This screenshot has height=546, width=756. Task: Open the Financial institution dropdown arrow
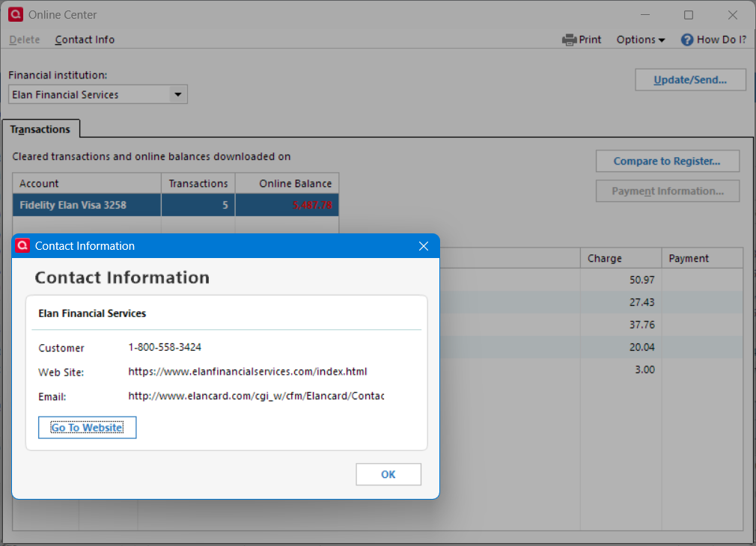coord(178,94)
